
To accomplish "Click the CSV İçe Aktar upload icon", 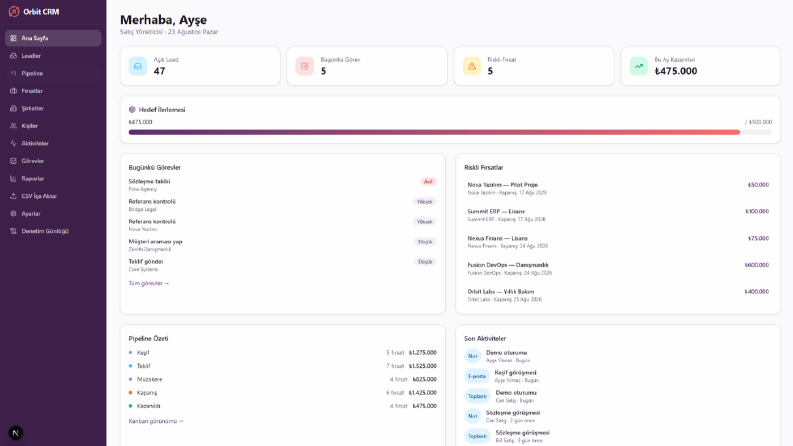I will click(13, 196).
